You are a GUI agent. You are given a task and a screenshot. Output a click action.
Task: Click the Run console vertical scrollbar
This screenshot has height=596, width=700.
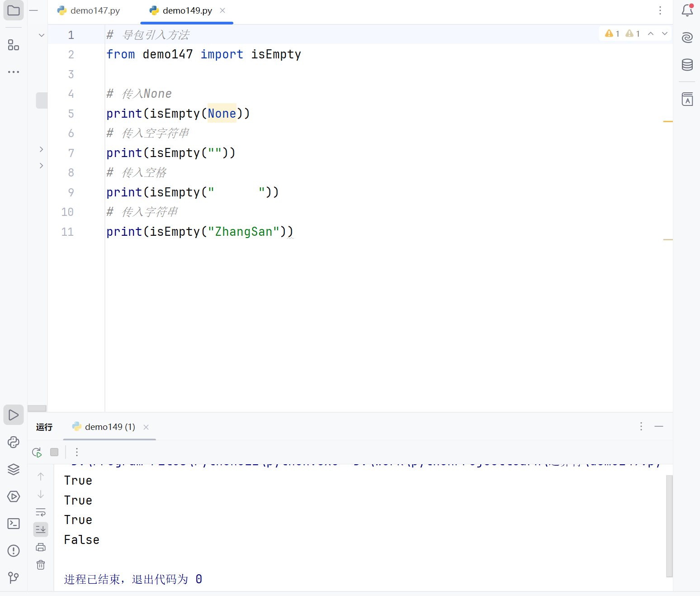(x=669, y=526)
